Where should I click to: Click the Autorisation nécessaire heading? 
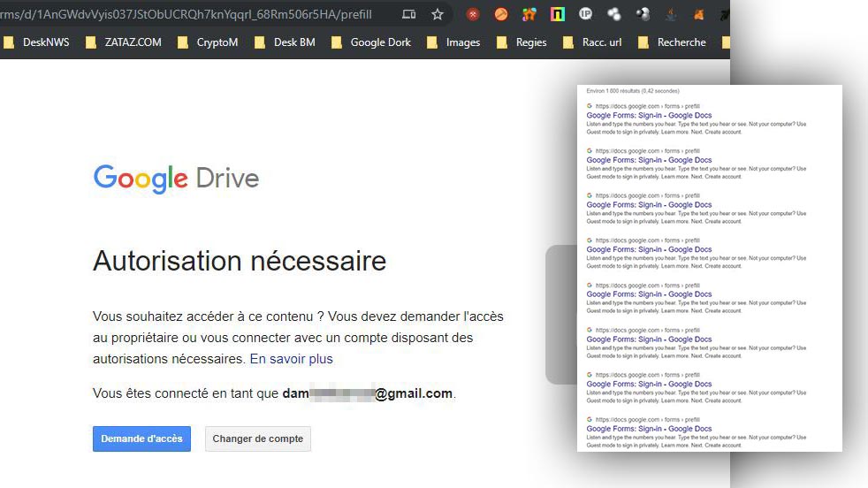coord(240,261)
